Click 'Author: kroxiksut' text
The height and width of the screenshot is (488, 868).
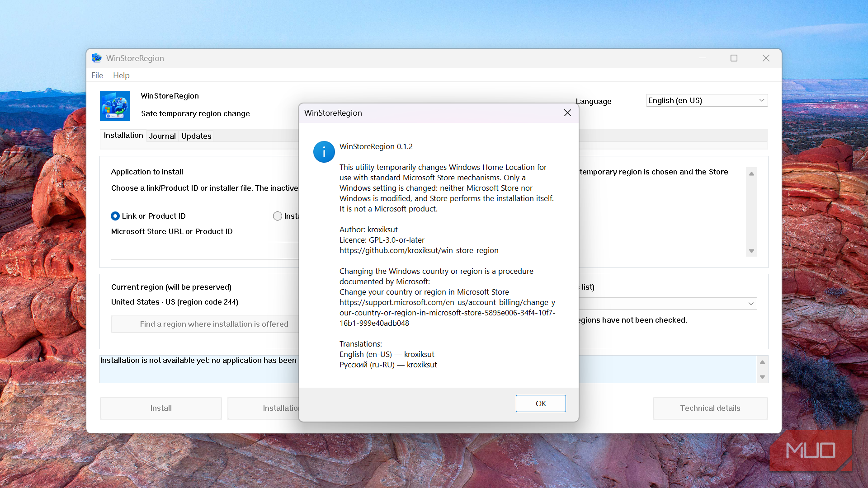tap(368, 230)
